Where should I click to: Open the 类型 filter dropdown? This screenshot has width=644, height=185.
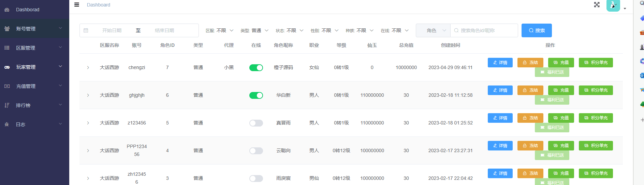coord(260,30)
